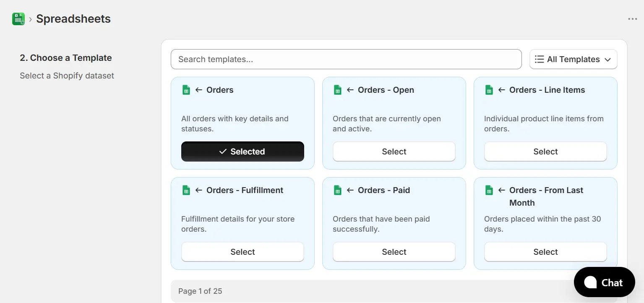Click the sheet icon on Orders - From Last Month card

pos(489,190)
